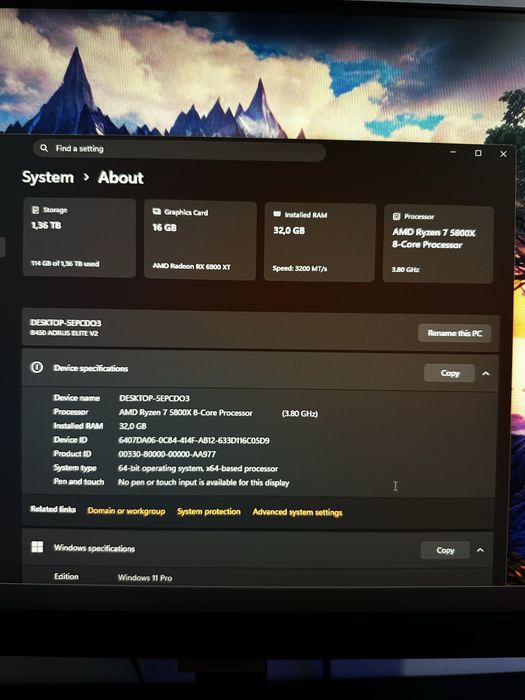Click device name value in specifications list
The image size is (525, 700).
pos(154,398)
